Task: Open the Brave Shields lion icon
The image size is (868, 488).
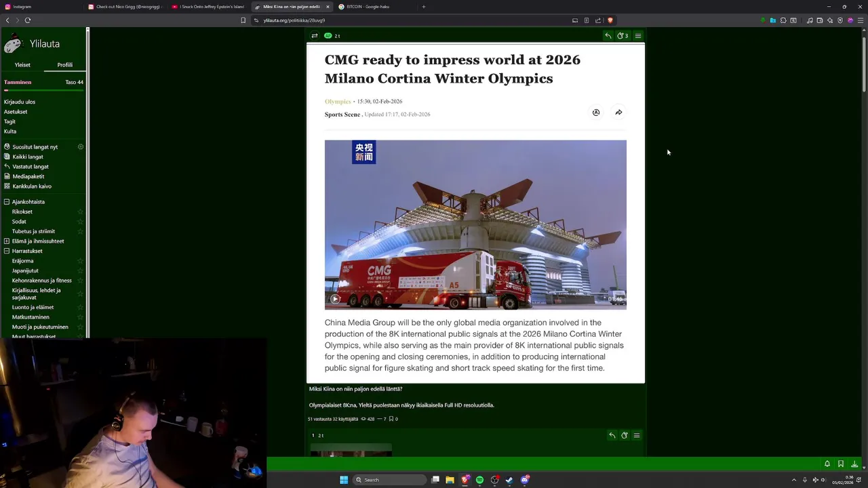Action: coord(610,20)
